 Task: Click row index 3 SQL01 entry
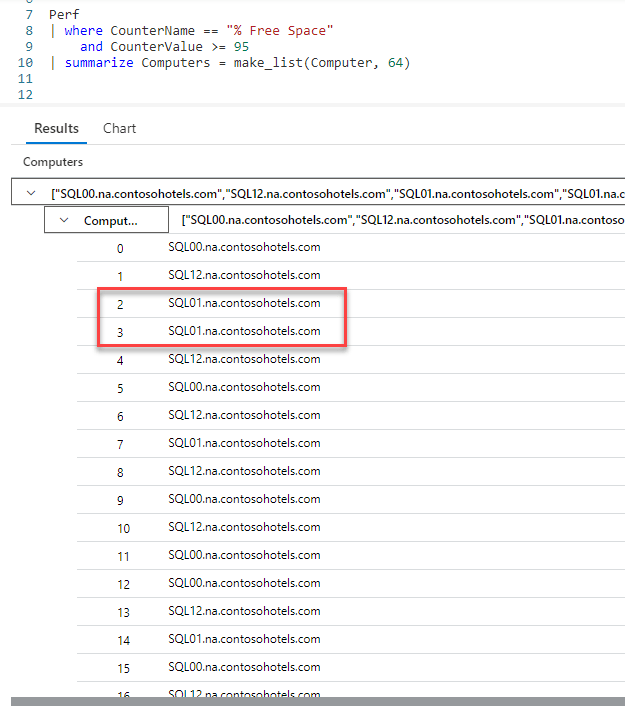point(244,331)
